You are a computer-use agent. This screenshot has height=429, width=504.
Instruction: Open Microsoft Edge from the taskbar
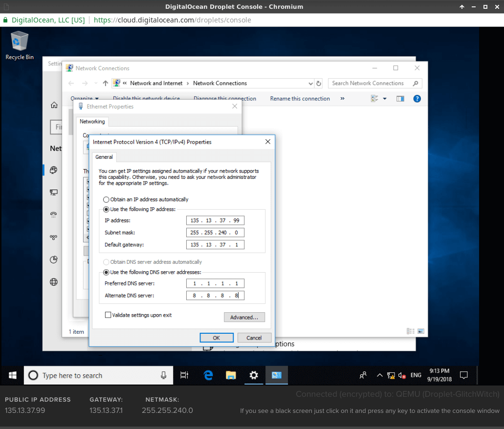click(208, 375)
